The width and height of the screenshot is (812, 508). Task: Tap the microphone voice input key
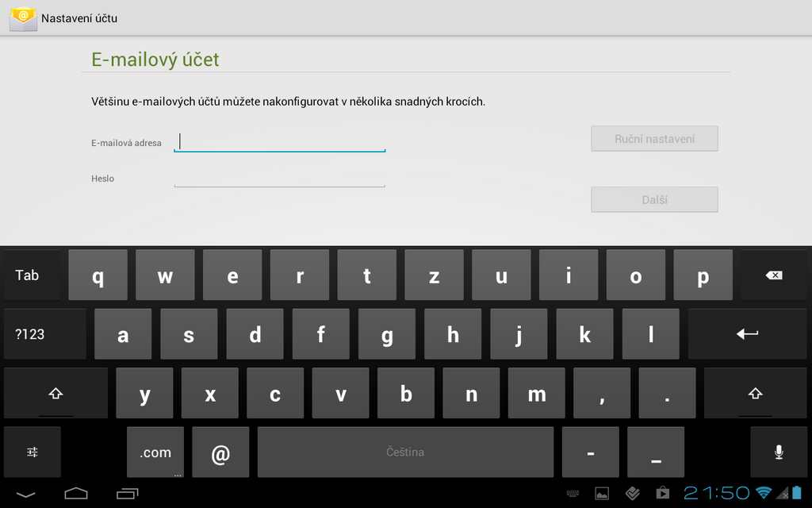(x=778, y=452)
